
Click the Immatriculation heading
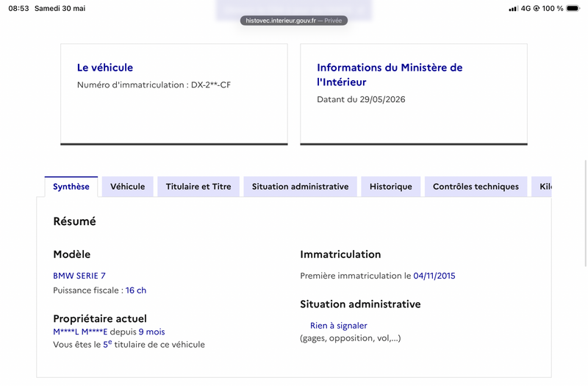(340, 254)
